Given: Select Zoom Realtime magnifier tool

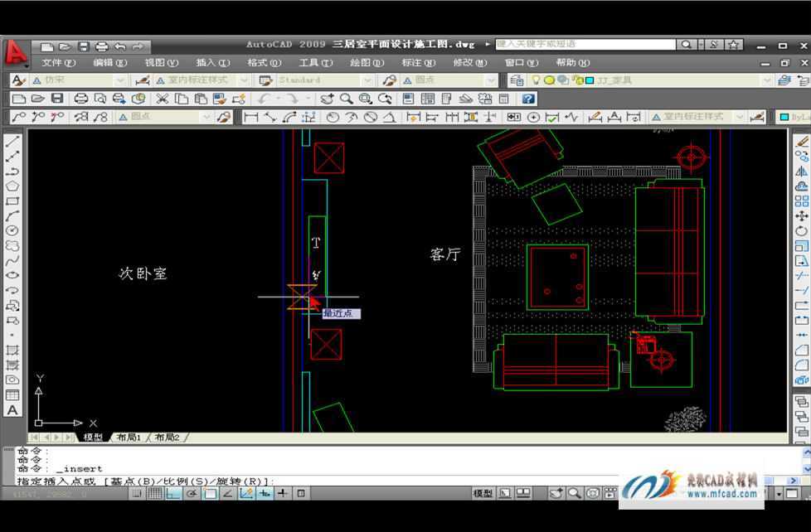Looking at the screenshot, I should click(346, 99).
